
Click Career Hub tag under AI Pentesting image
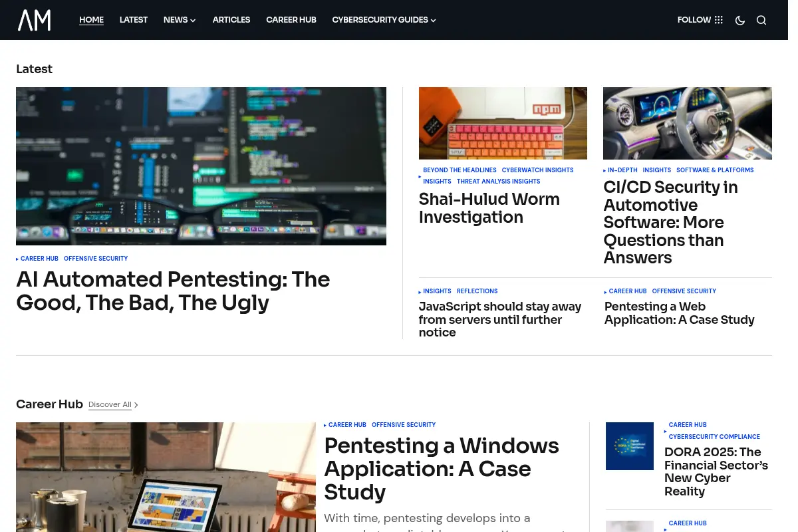coord(39,259)
